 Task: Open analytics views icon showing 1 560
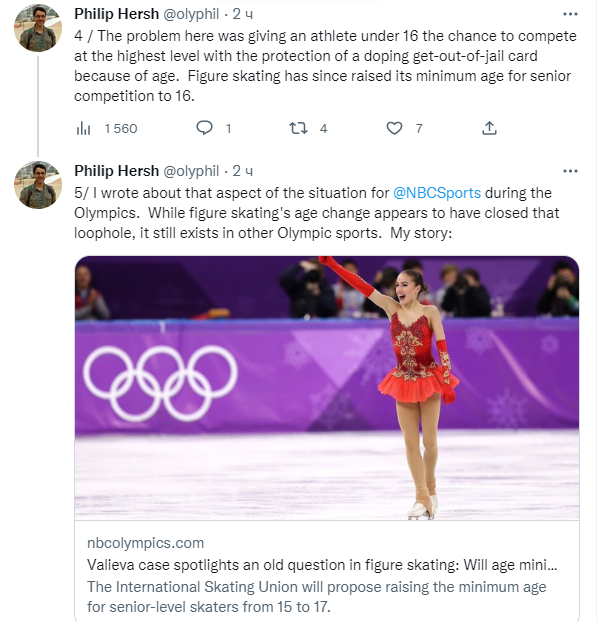(x=86, y=128)
